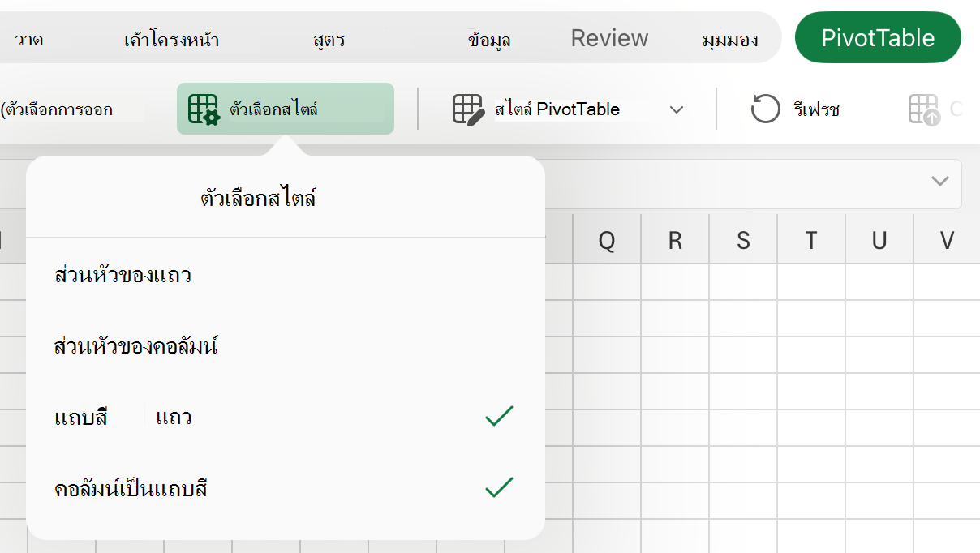This screenshot has height=553, width=980.
Task: Select the เค้าโครงหน้า tab
Action: (172, 39)
